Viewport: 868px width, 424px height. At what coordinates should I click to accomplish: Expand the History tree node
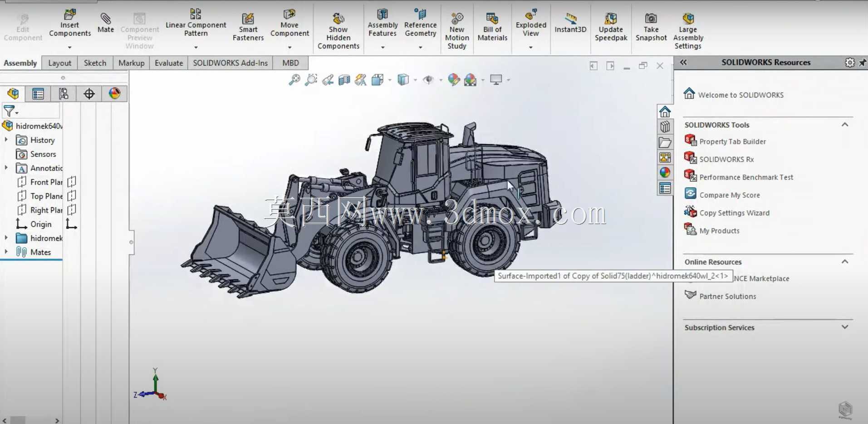(x=6, y=140)
